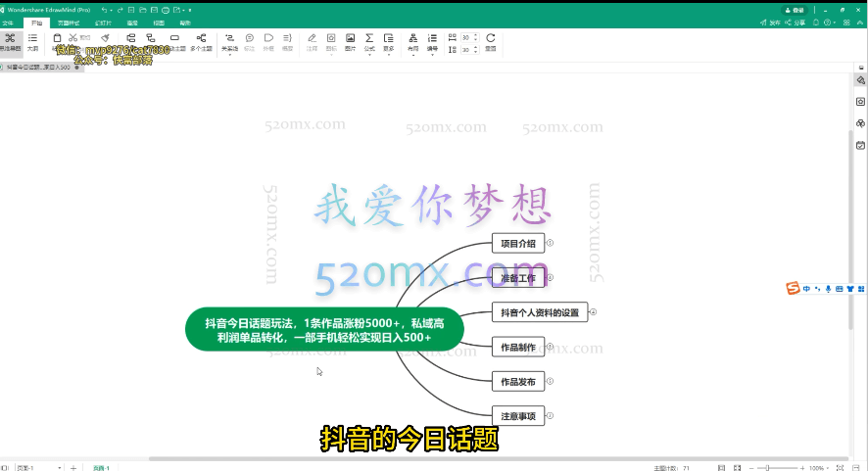Switch to the Start (开始) ribbon tab
This screenshot has width=868, height=471.
click(36, 23)
